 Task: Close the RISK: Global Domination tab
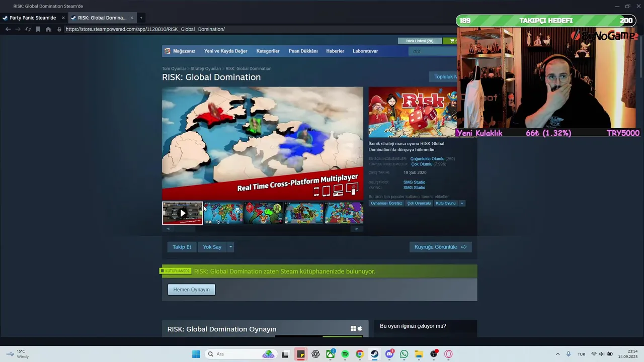(132, 18)
